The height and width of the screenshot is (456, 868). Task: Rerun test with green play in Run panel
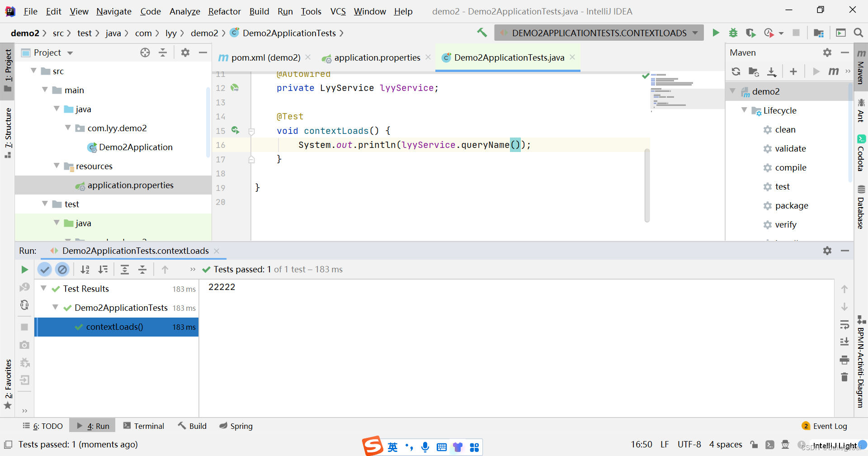tap(24, 270)
